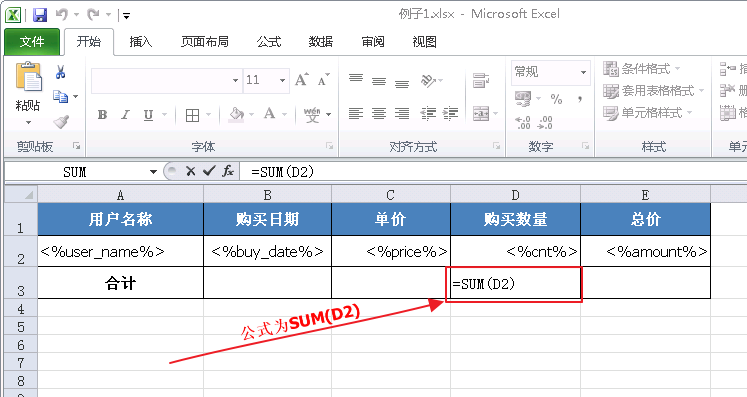Toggle Italic formatting
The width and height of the screenshot is (747, 397).
coord(125,114)
